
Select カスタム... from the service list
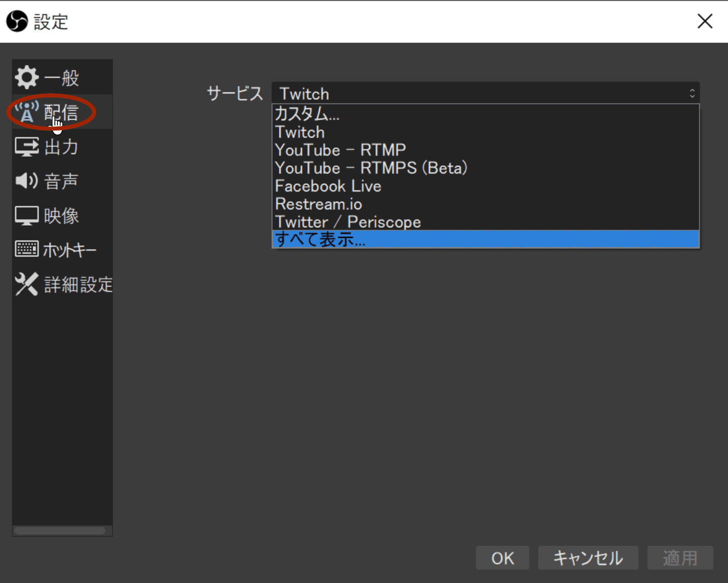point(485,114)
